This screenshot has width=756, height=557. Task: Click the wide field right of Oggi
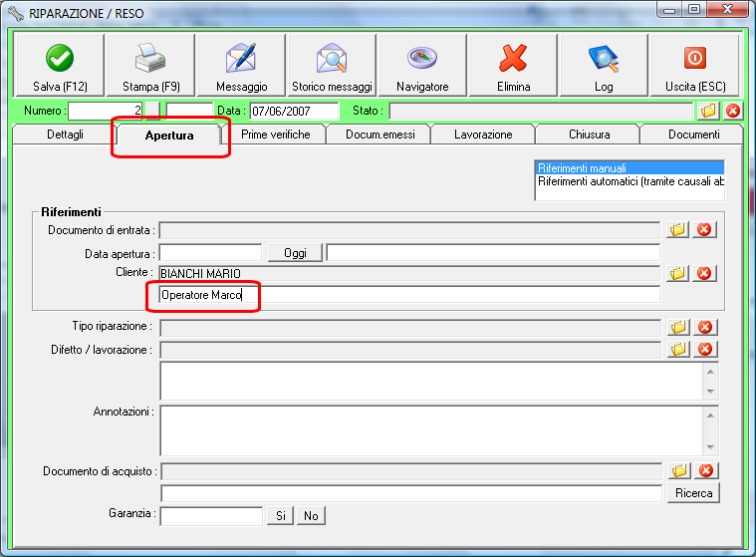tap(493, 253)
